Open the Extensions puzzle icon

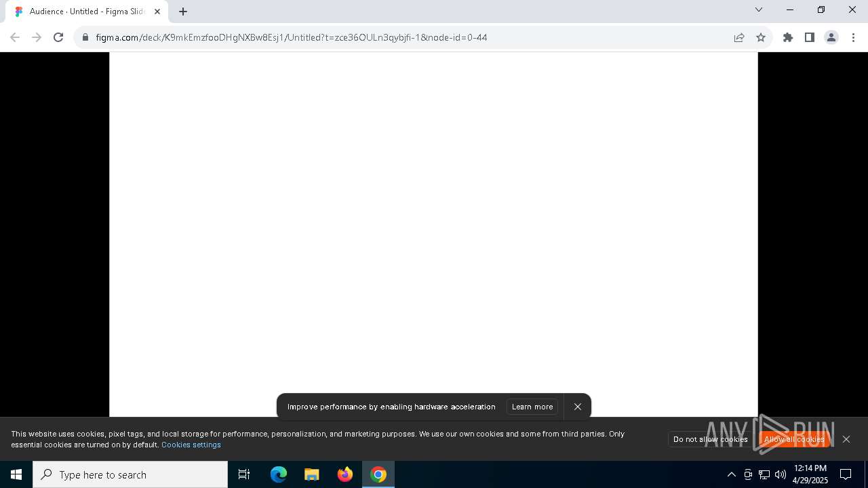pos(788,37)
